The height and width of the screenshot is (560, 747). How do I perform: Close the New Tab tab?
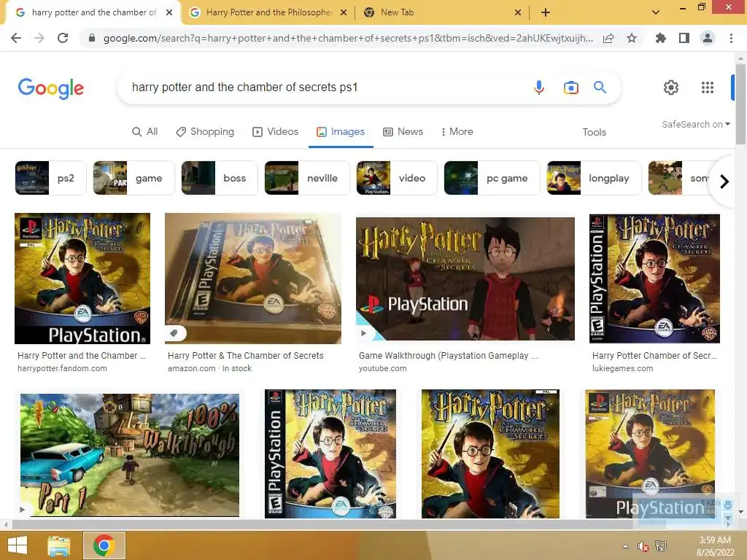coord(518,13)
